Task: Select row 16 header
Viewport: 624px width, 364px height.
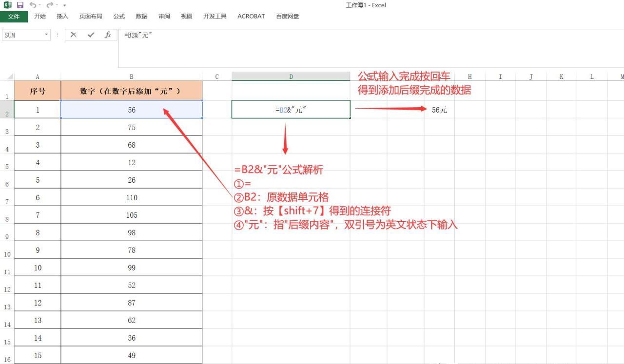Action: [x=7, y=355]
